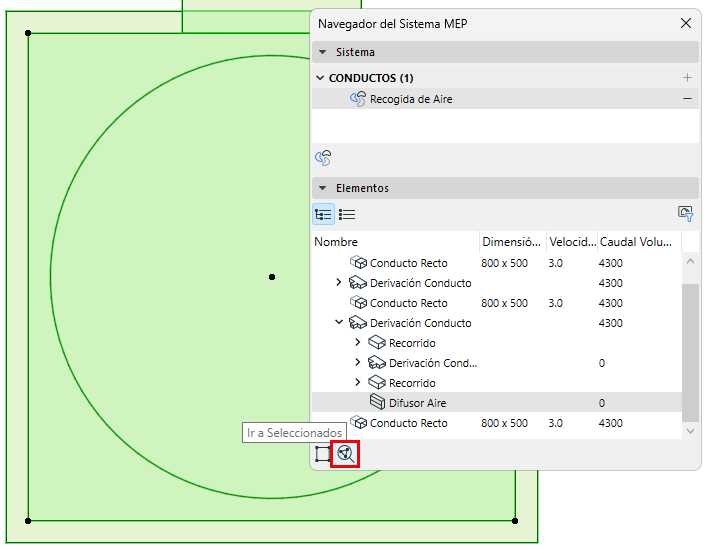Switch to flat list view
Image resolution: width=704 pixels, height=550 pixels.
[x=347, y=214]
